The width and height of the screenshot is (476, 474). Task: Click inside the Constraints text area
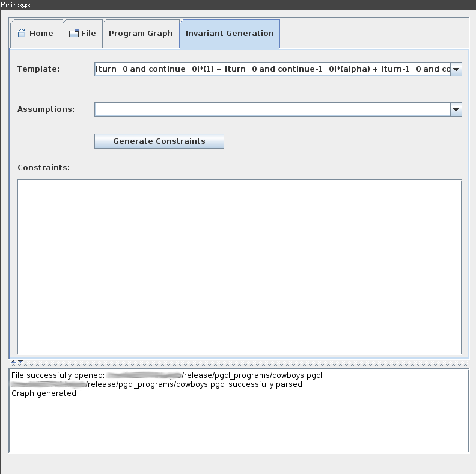(x=240, y=267)
